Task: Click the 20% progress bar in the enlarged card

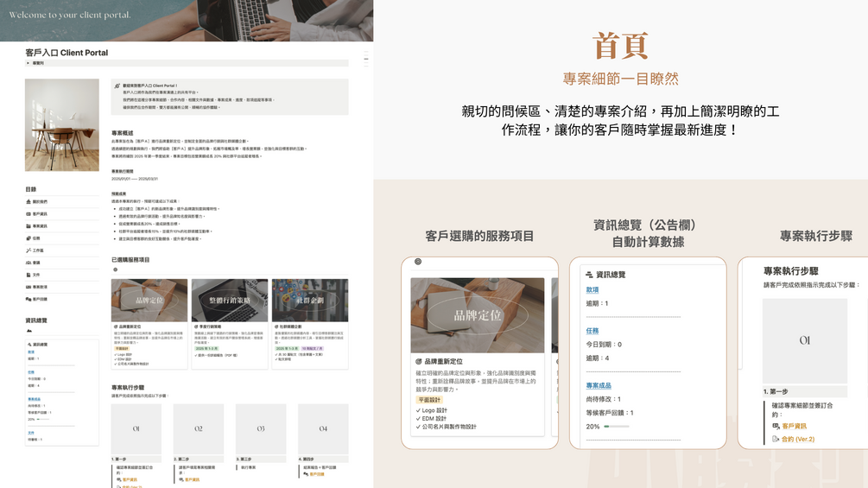Action: [x=617, y=427]
